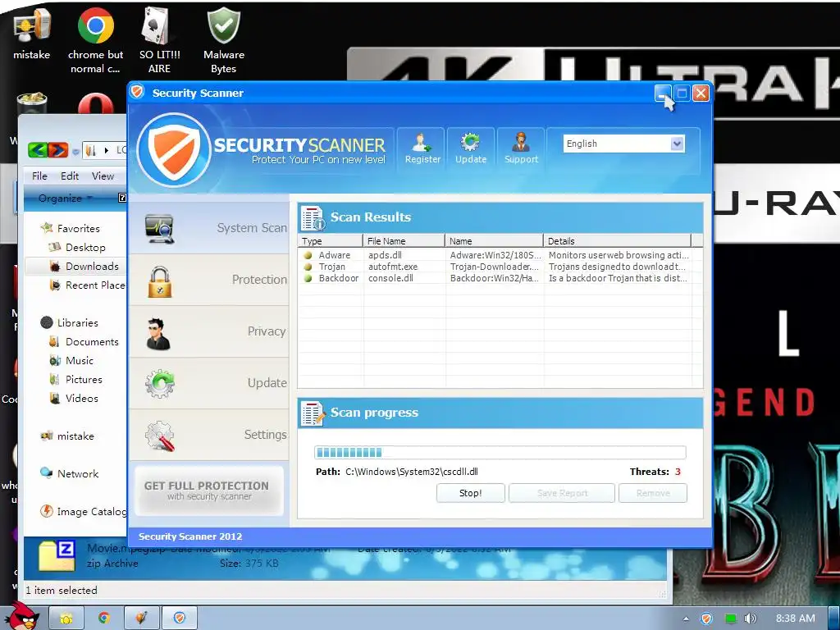Image resolution: width=840 pixels, height=630 pixels.
Task: Go back in Explorer window
Action: click(x=38, y=150)
